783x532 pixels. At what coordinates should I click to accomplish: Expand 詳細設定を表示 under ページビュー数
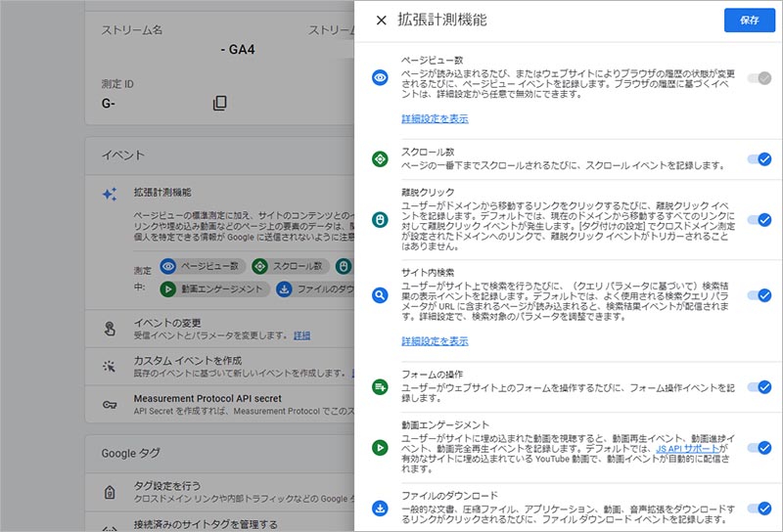point(435,118)
